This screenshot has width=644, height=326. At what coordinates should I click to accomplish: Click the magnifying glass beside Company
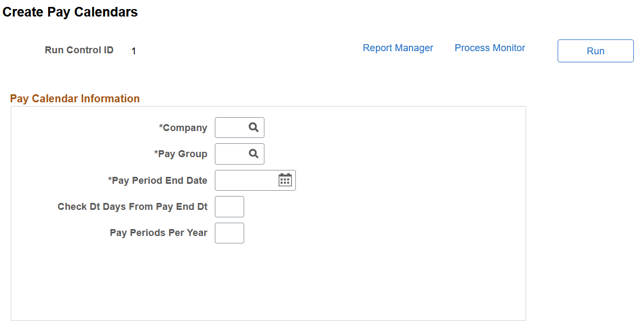(x=254, y=127)
